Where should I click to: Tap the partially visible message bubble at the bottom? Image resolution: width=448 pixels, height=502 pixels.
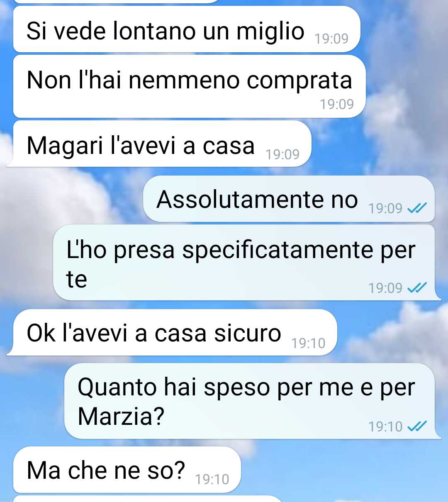pos(148,499)
